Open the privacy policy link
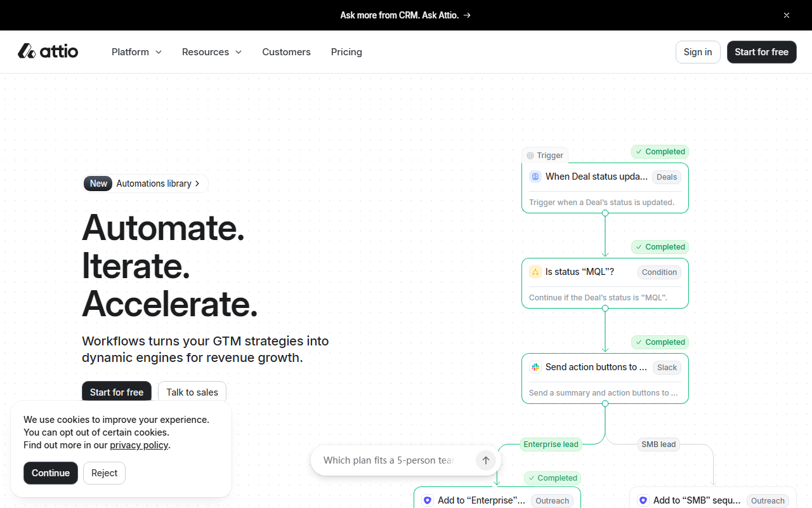 (x=139, y=445)
